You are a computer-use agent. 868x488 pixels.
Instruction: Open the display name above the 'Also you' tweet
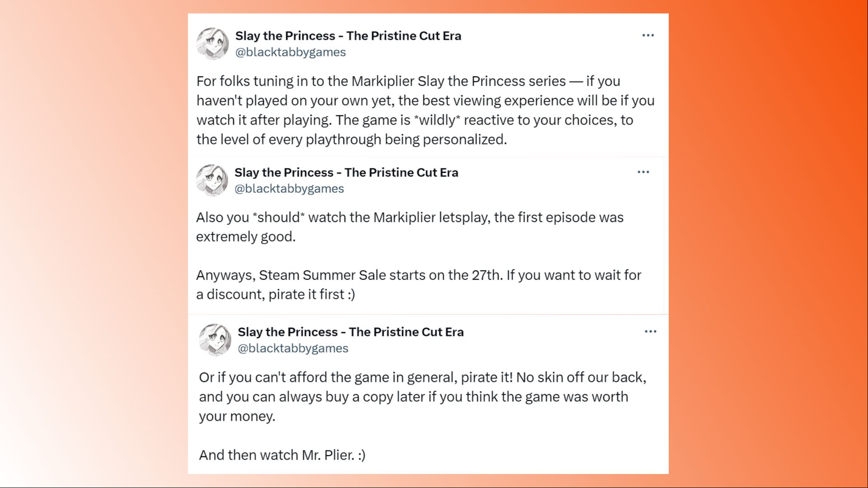(x=346, y=172)
